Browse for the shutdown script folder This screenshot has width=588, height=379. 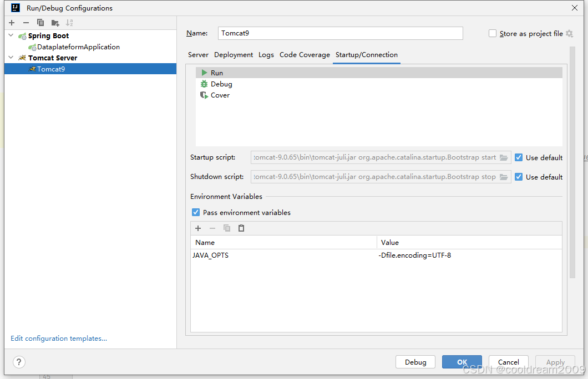504,177
